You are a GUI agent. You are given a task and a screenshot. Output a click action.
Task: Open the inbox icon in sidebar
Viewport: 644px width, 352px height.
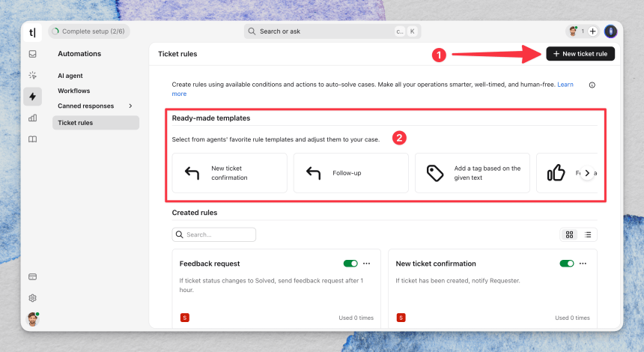[x=32, y=54]
